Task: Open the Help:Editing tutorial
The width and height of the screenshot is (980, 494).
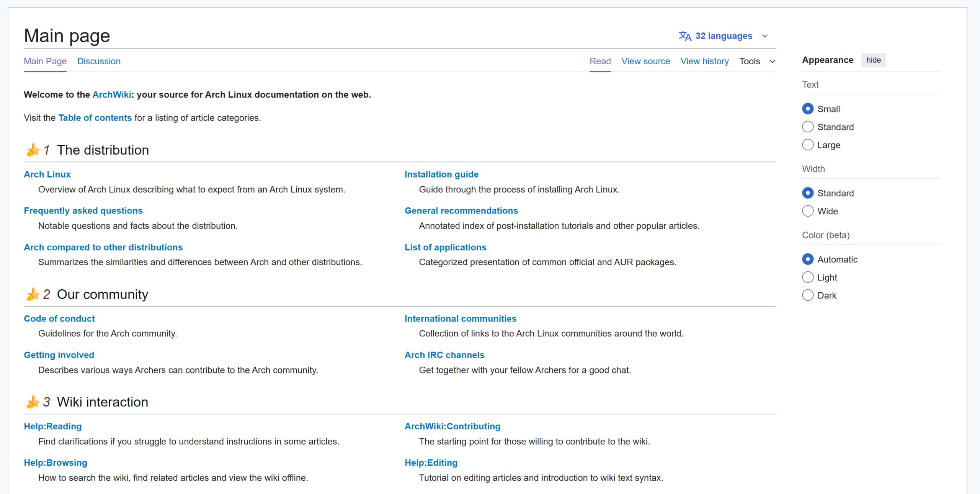Action: coord(431,462)
